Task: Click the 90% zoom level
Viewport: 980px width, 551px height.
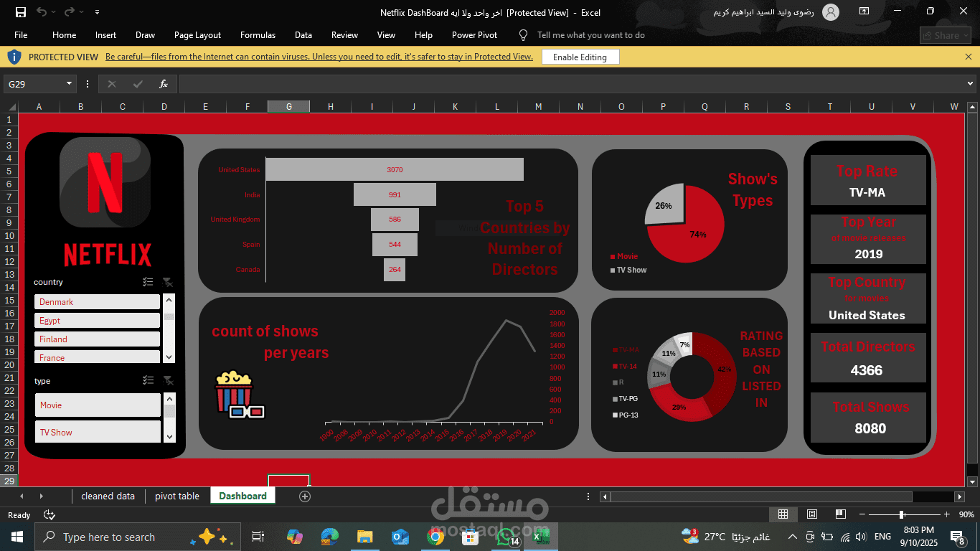Action: pos(966,514)
